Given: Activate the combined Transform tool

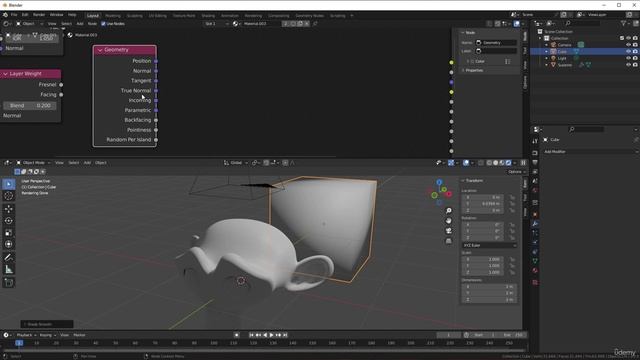Looking at the screenshot, I should click(8, 244).
